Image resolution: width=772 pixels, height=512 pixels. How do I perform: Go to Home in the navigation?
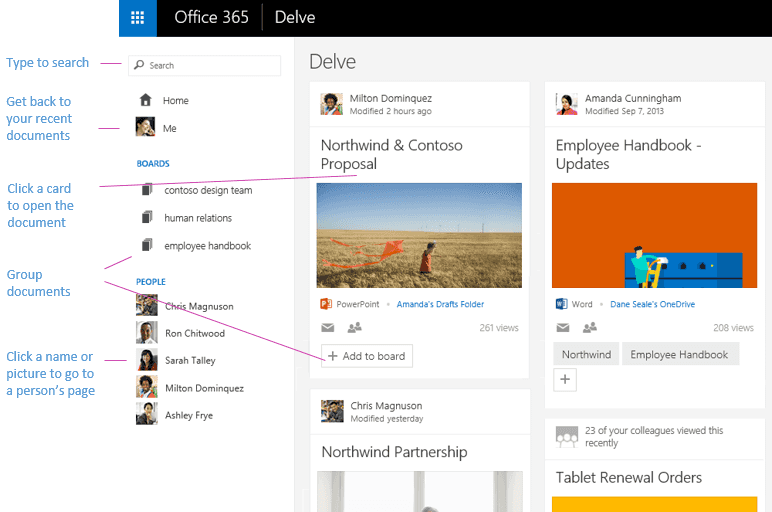click(176, 100)
